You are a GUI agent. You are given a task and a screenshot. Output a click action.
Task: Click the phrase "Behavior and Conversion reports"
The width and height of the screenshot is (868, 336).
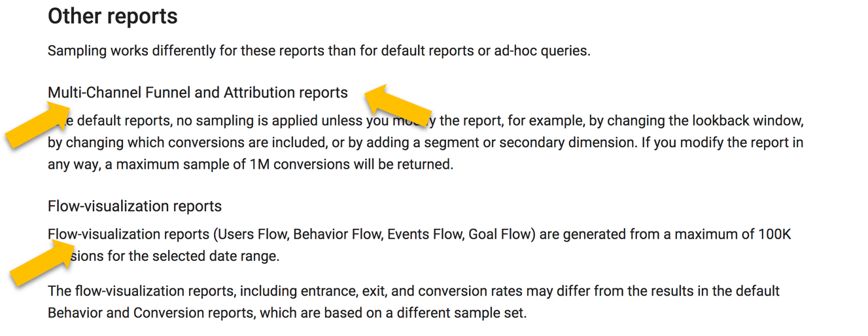(150, 313)
